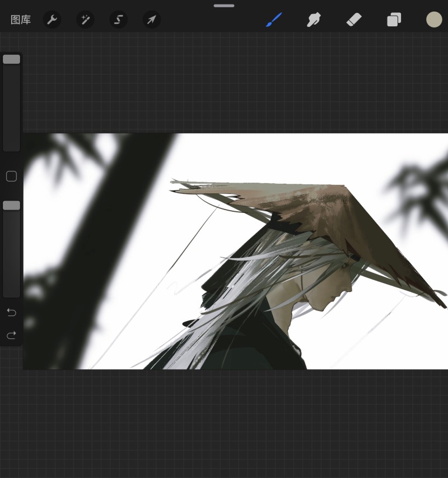Click the brush size slider handle
448x478 pixels.
point(12,59)
